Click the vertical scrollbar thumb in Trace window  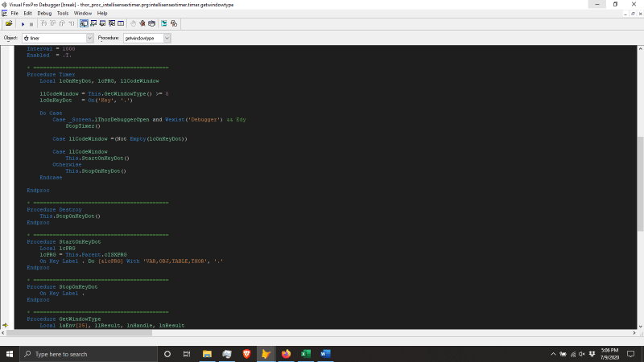[x=640, y=184]
